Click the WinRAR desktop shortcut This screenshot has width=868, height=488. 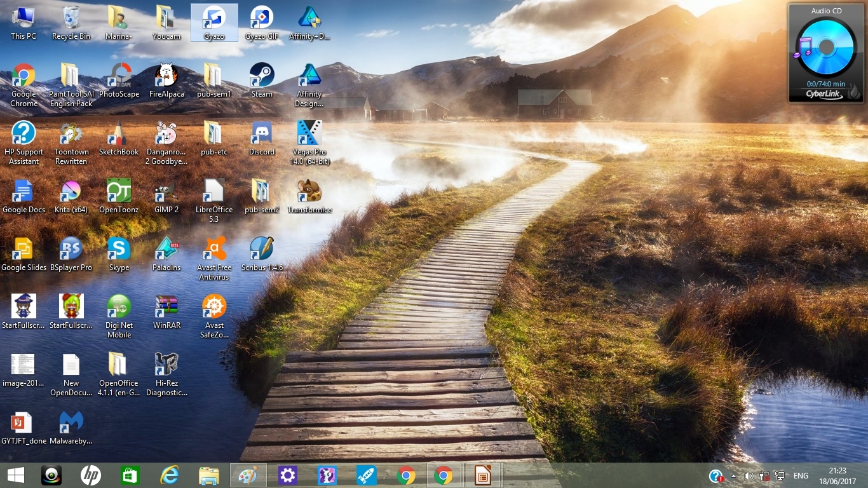(166, 312)
